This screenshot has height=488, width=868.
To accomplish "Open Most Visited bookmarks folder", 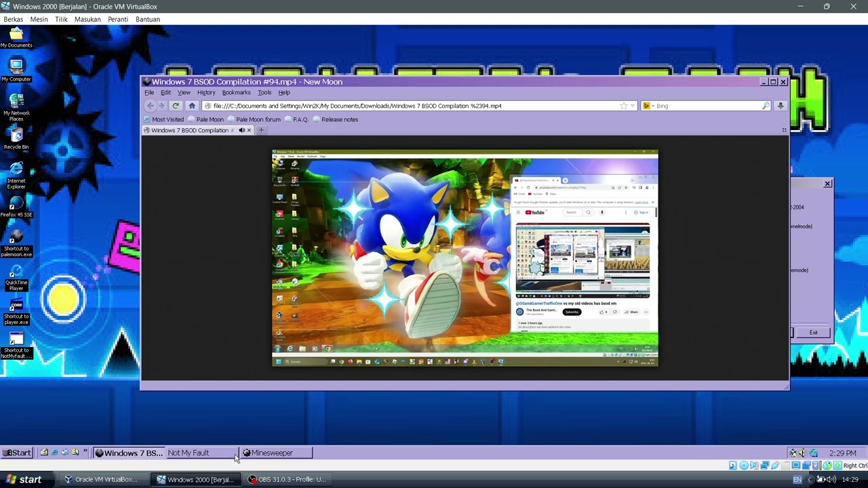I will [163, 119].
